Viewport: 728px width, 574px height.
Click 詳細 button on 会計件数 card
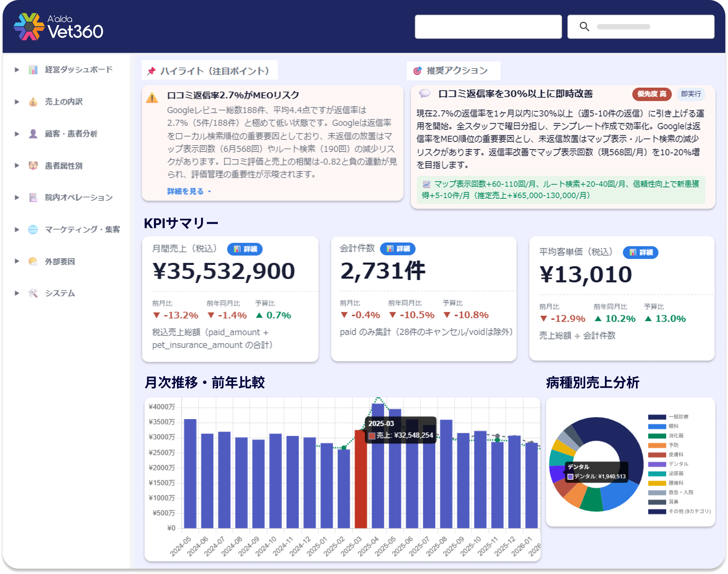[x=397, y=249]
